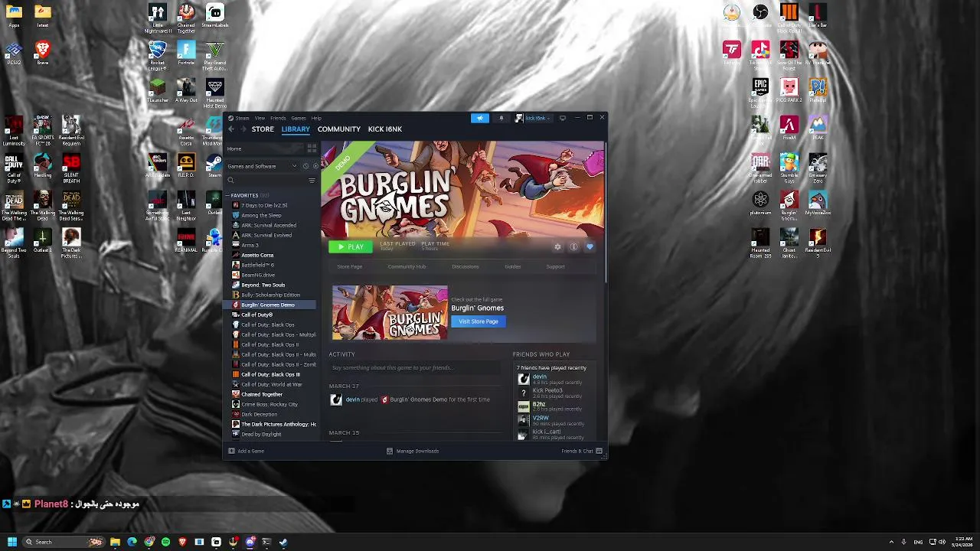Open Stumble Guys desktop shortcut
The width and height of the screenshot is (980, 551).
[789, 166]
